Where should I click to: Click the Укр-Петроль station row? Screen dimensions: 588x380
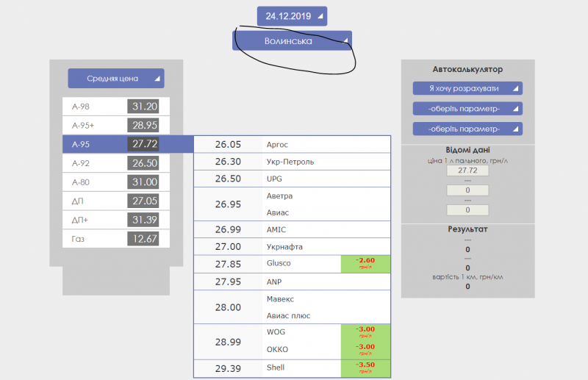click(x=290, y=162)
